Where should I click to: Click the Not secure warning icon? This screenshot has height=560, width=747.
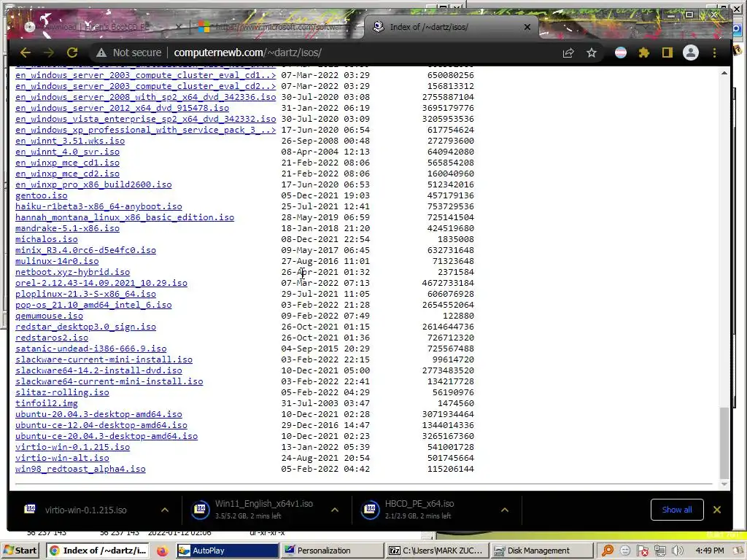101,52
